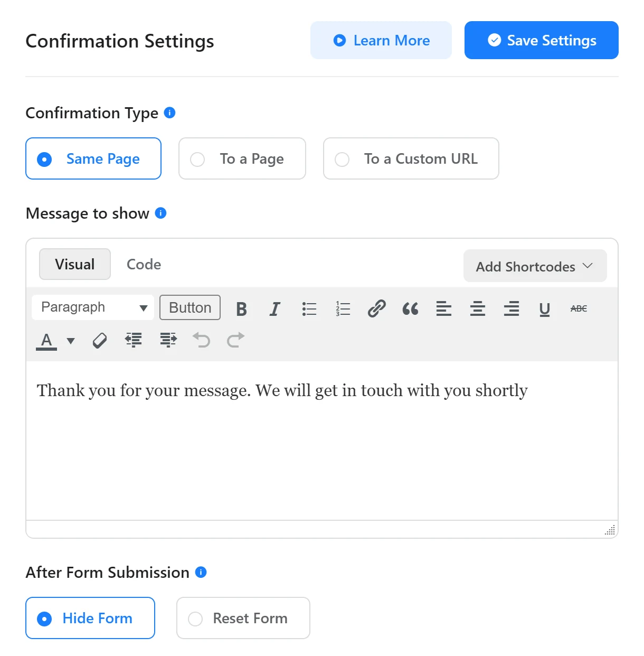Apply the text color

click(x=46, y=341)
